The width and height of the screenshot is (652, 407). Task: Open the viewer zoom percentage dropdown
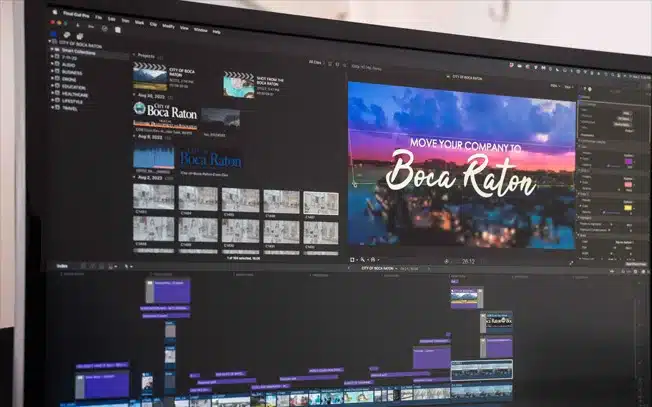click(x=555, y=86)
